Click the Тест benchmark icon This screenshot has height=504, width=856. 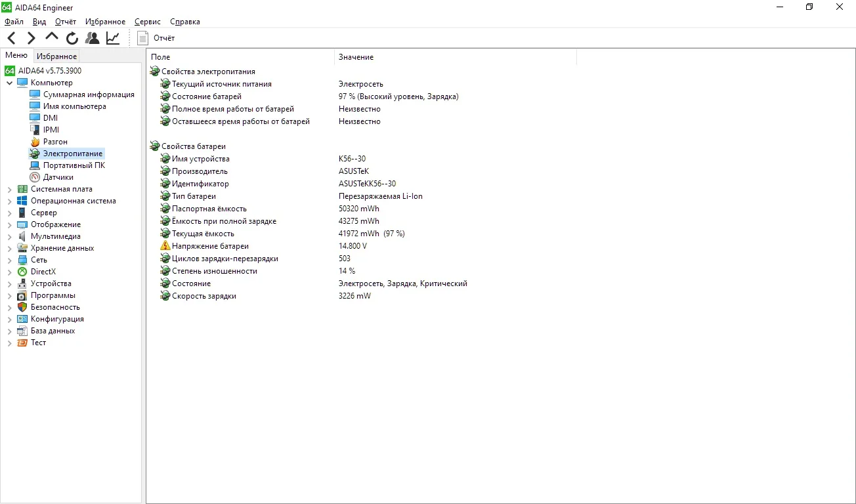(x=22, y=343)
